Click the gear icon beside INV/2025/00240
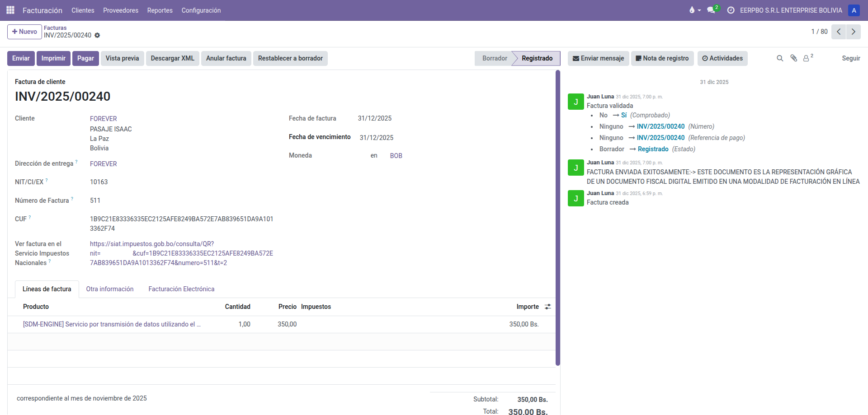Screen dimensions: 868x415 click(x=97, y=35)
